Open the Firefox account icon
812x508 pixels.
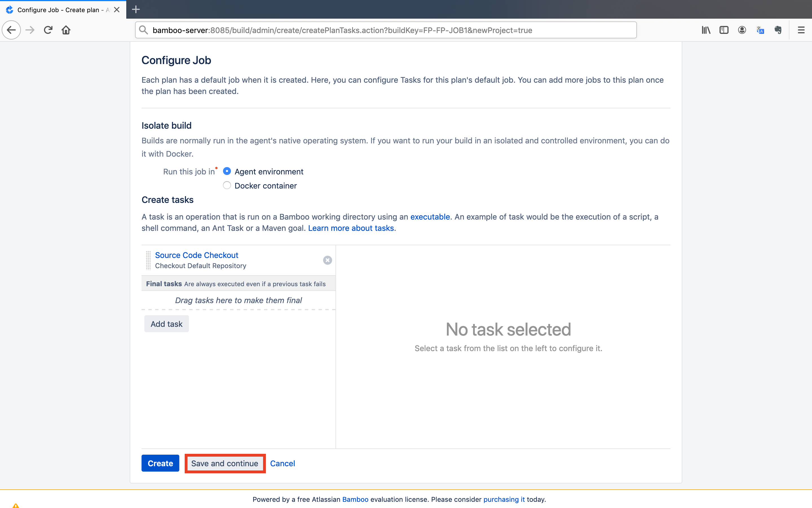click(742, 30)
